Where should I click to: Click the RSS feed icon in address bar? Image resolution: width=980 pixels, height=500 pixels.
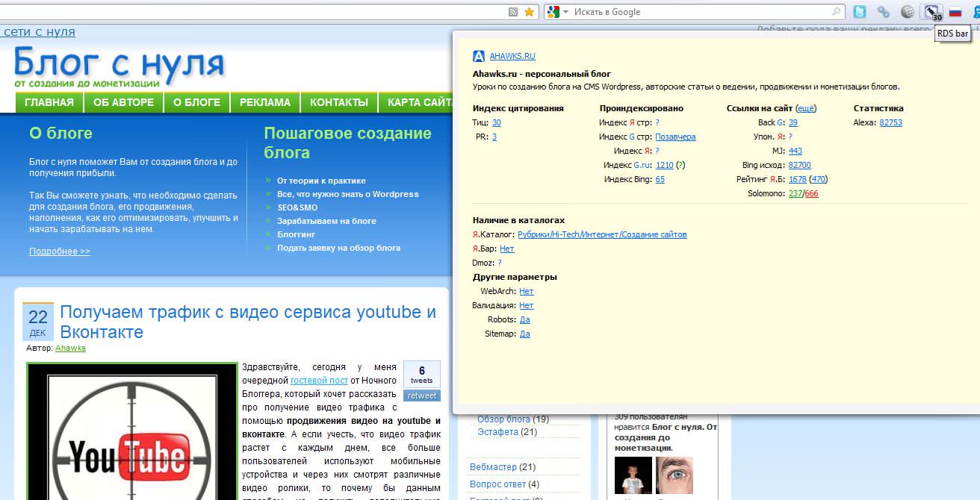(x=513, y=12)
